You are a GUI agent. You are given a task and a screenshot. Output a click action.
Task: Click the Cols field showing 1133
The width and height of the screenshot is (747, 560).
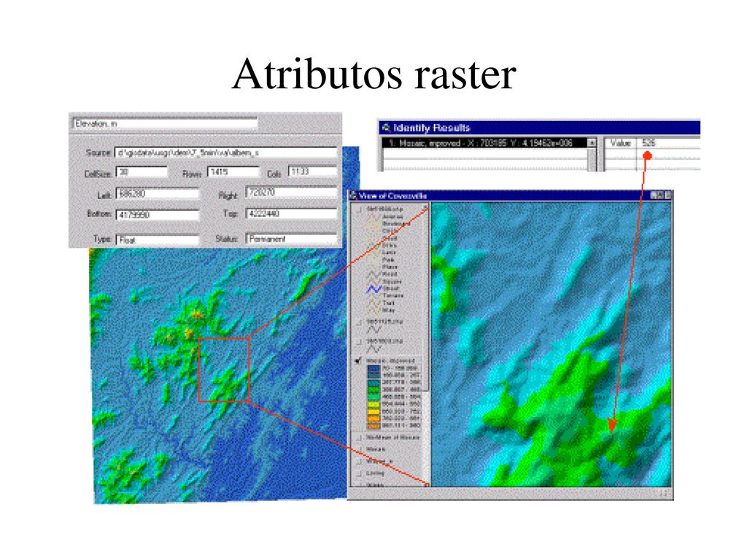coord(312,171)
